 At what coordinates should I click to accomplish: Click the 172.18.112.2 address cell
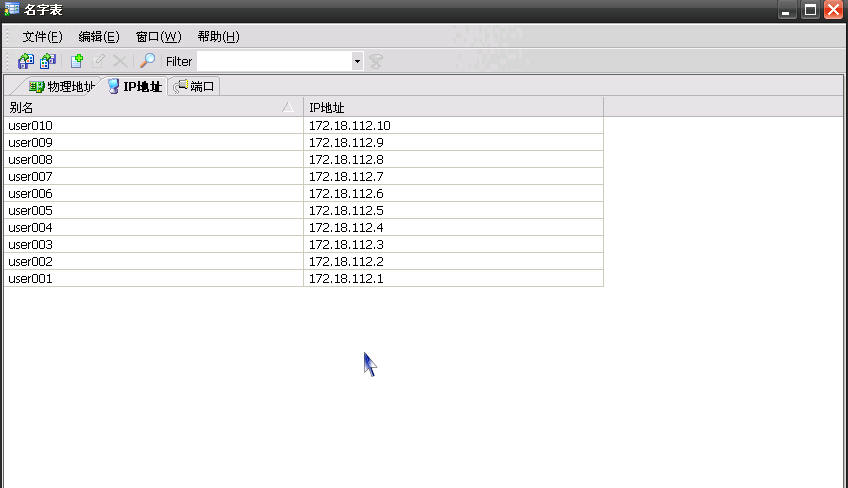[x=453, y=261]
